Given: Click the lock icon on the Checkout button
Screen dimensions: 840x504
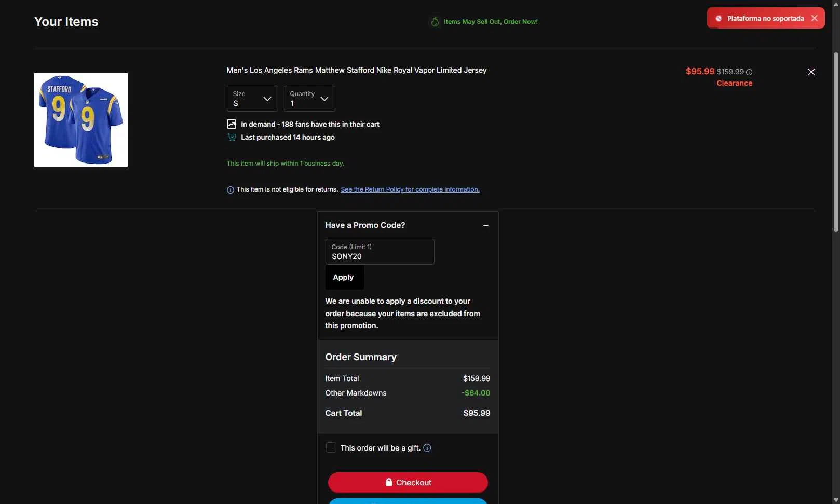Looking at the screenshot, I should (x=389, y=482).
